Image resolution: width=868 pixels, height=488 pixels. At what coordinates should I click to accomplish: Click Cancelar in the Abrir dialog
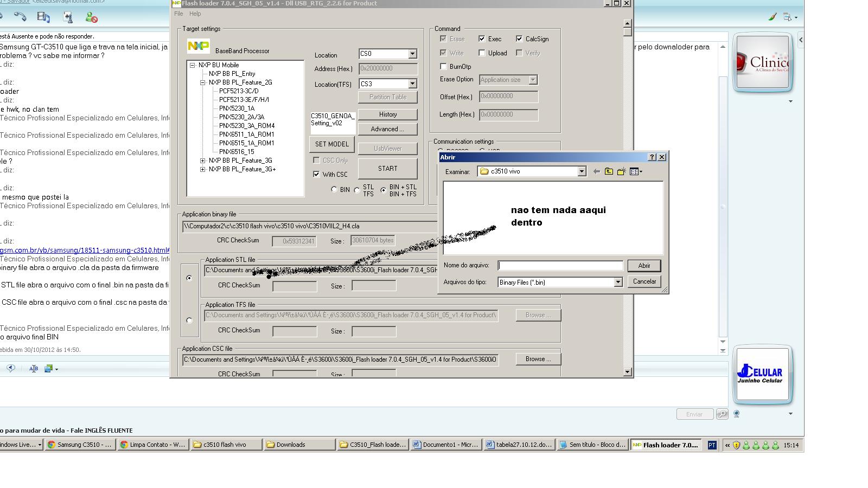[644, 281]
